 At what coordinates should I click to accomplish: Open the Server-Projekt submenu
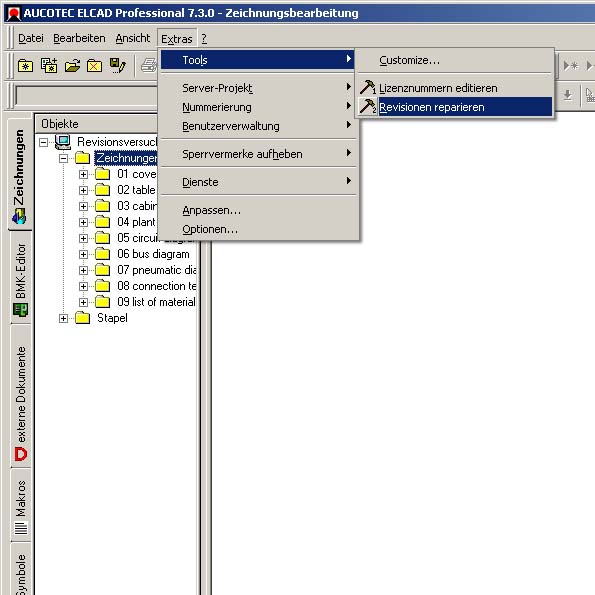point(257,88)
